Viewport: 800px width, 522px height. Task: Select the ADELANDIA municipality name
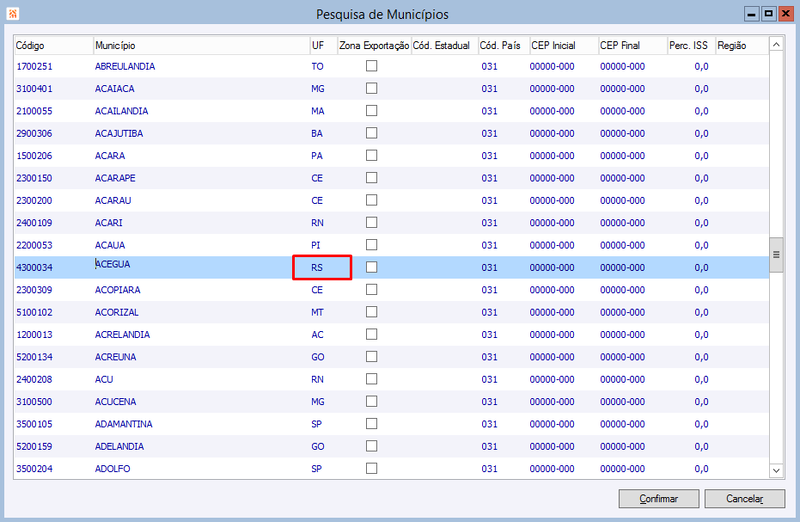(119, 446)
